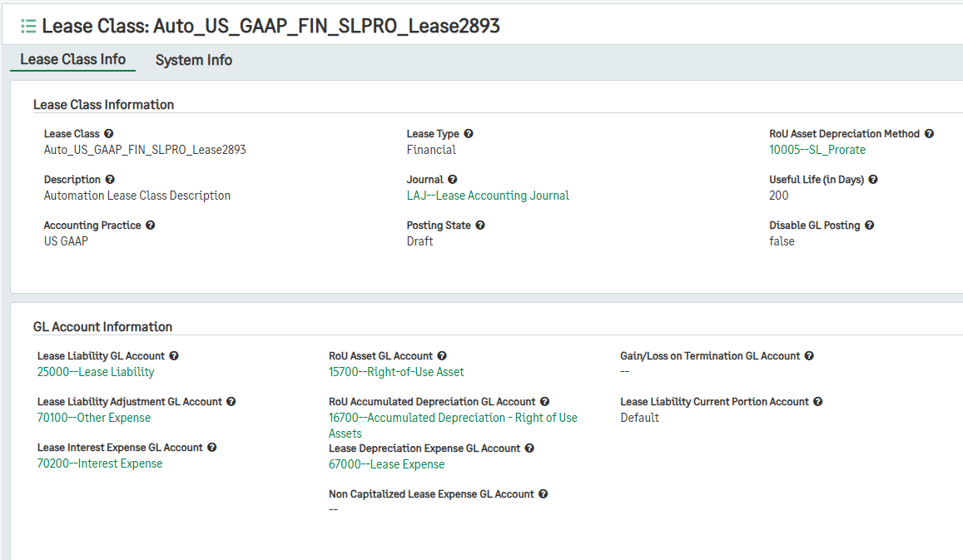Viewport: 963px width, 560px height.
Task: Open help for Gain/Loss on Termination GL Account
Action: point(808,355)
